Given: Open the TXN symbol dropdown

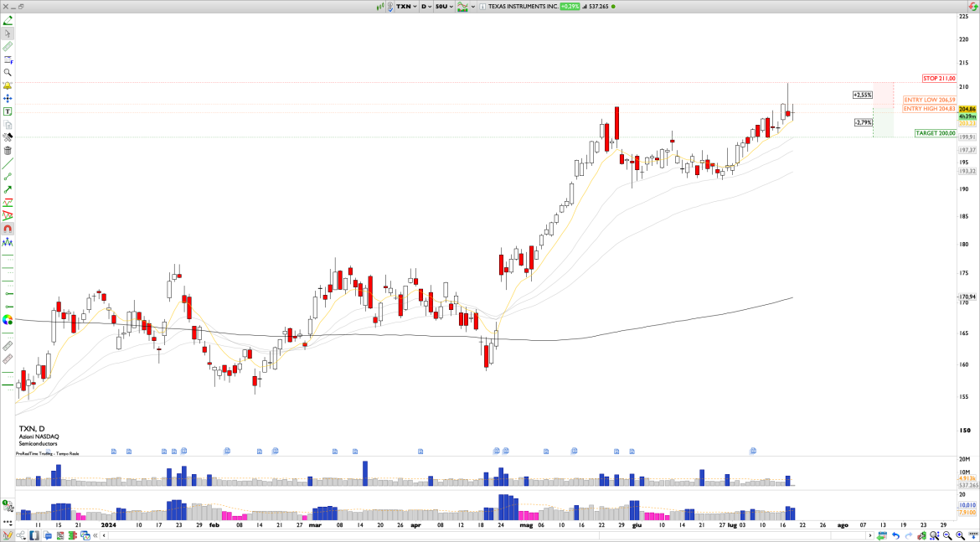Looking at the screenshot, I should [x=405, y=6].
